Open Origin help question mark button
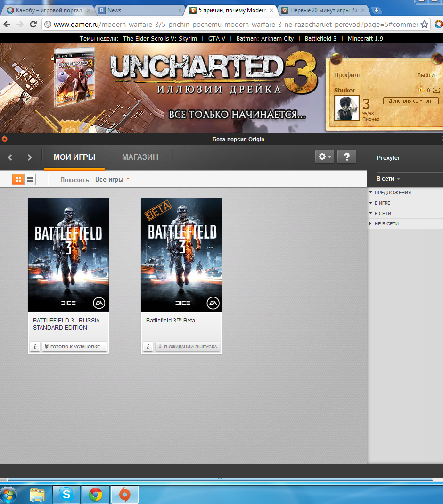This screenshot has width=443, height=504. (x=347, y=157)
